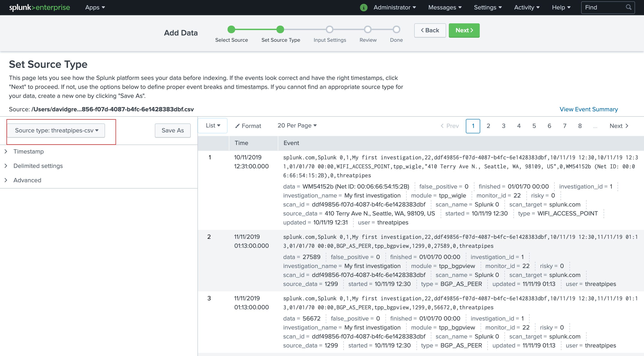The width and height of the screenshot is (644, 356).
Task: Click the green info status icon
Action: 364,7
